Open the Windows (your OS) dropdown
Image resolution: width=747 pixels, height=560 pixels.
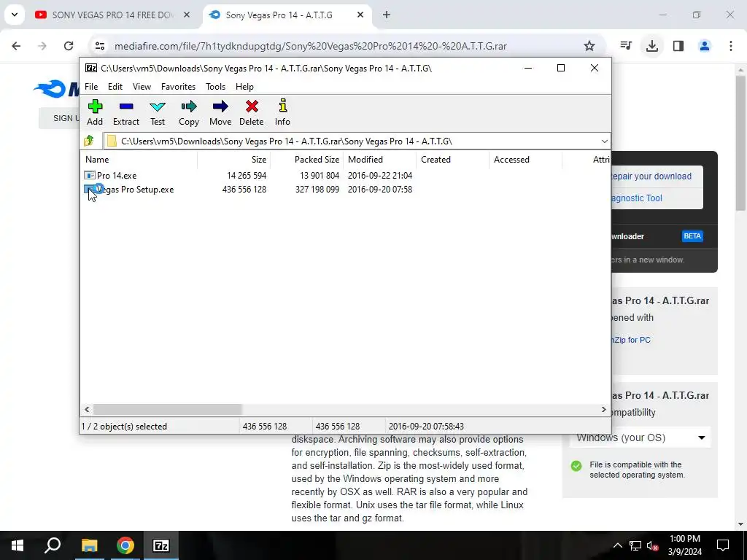[640, 437]
